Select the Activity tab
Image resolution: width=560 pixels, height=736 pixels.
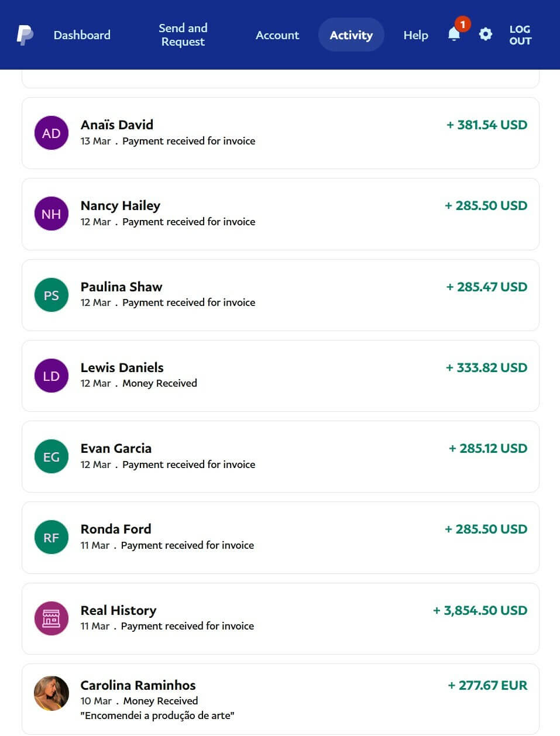tap(351, 35)
